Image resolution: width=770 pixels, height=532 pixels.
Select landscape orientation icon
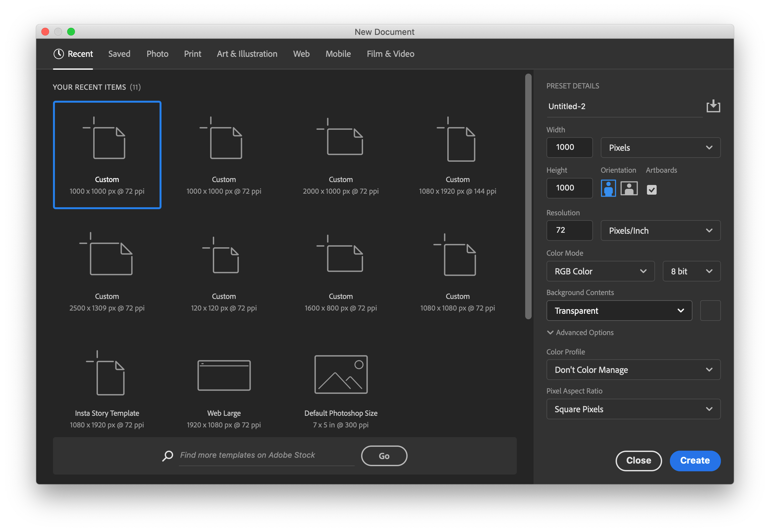[x=629, y=188]
